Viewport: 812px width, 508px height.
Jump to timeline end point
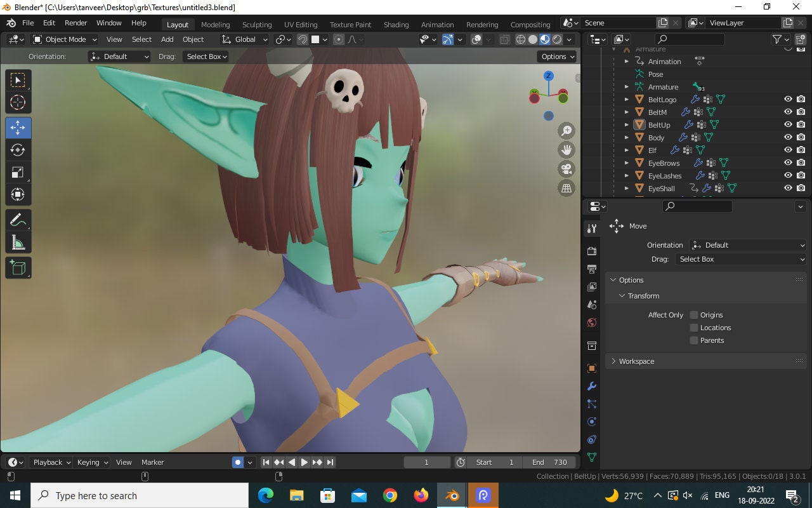coord(330,462)
